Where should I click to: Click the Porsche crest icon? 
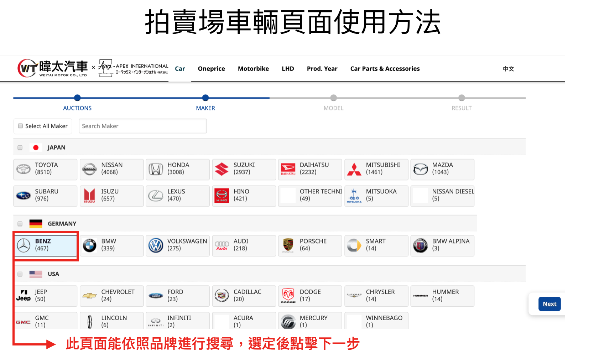pyautogui.click(x=288, y=245)
